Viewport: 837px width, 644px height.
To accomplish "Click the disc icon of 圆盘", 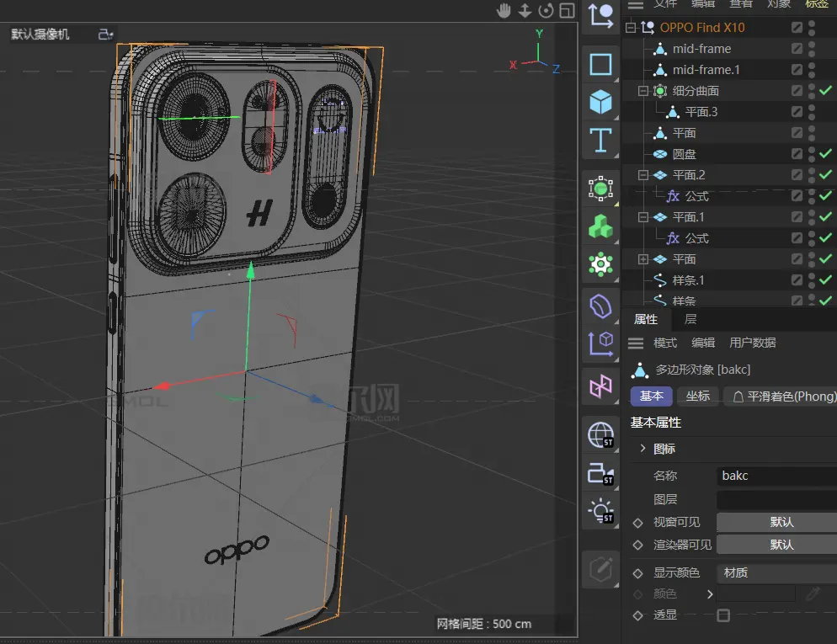I will [x=660, y=154].
